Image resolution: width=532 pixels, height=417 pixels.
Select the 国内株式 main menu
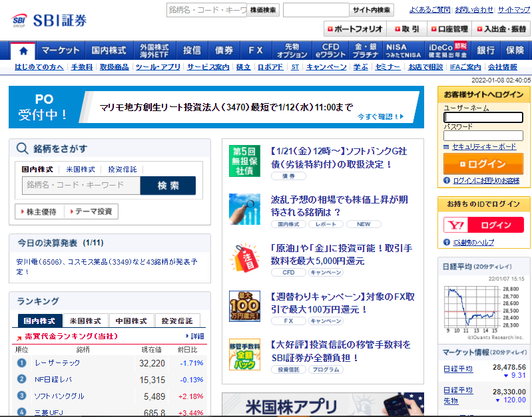pos(109,51)
